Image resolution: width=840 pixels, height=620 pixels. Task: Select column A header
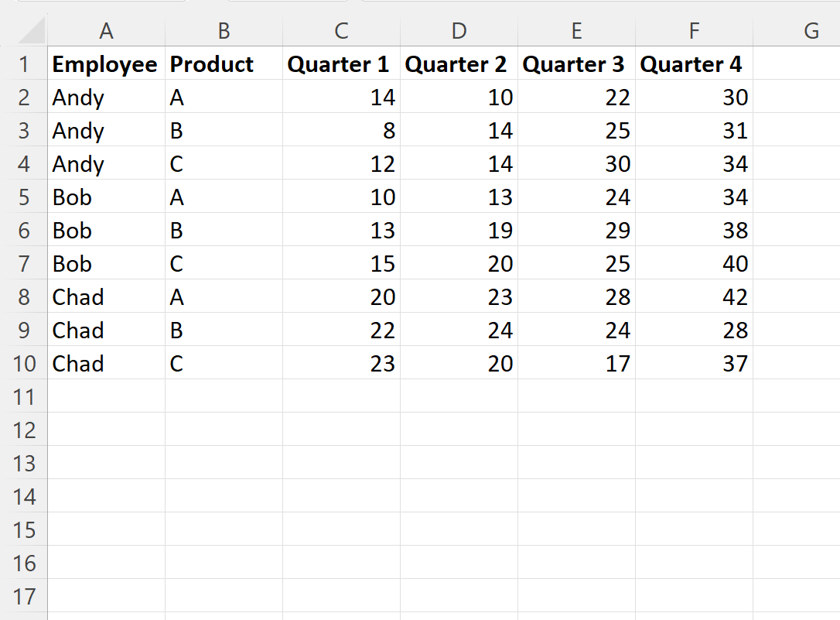tap(106, 31)
